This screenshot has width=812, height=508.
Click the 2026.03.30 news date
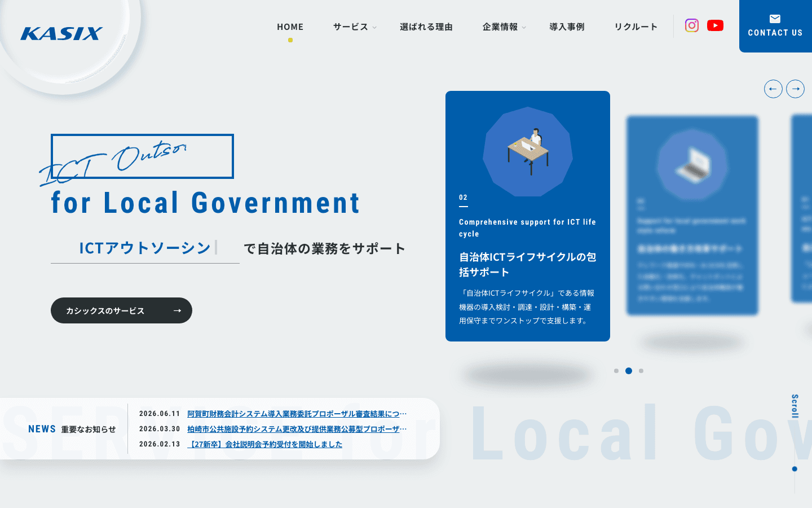pos(160,429)
